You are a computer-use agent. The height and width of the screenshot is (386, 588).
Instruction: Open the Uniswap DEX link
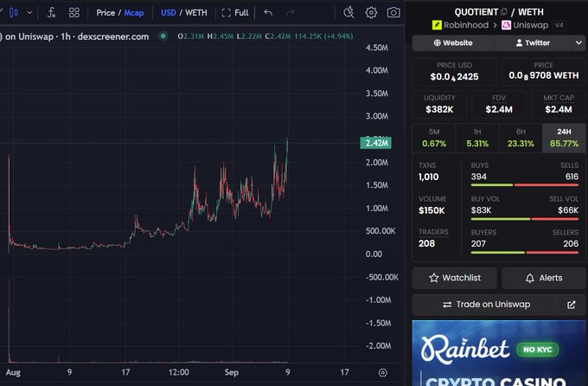coord(525,25)
